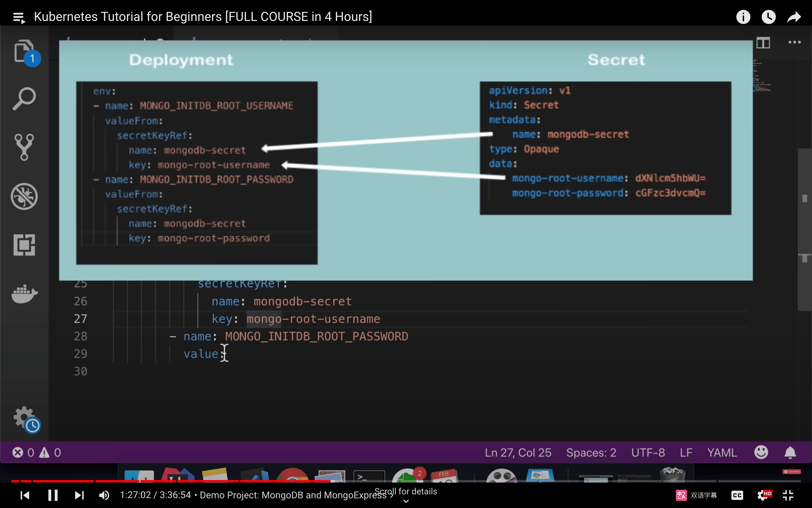Click the feedback smiley icon
Screen dimensions: 812x508
761,452
